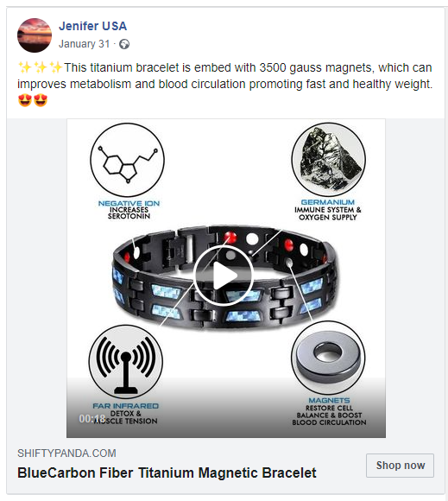The width and height of the screenshot is (448, 501).
Task: Click the Germanium Immune System caption
Action: pyautogui.click(x=328, y=210)
